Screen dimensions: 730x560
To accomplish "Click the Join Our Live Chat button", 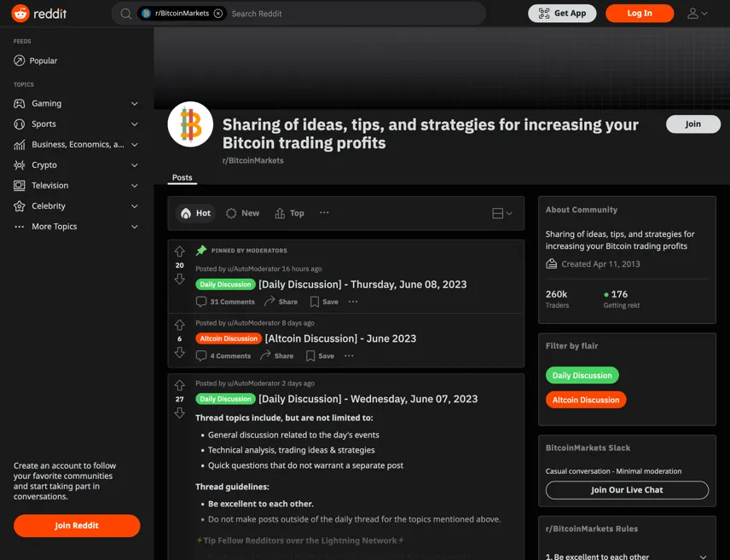I will pos(627,490).
